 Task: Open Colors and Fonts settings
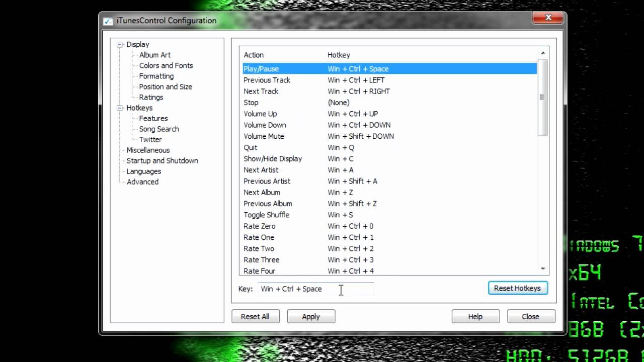(166, 65)
